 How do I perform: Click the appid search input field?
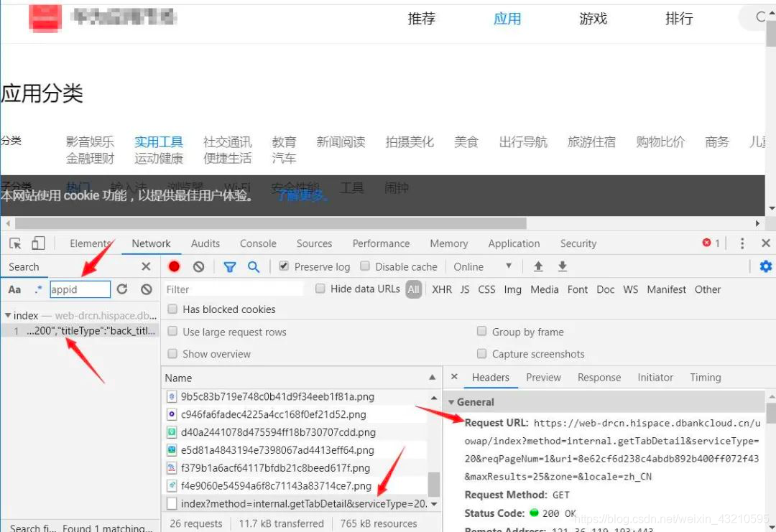(x=80, y=289)
